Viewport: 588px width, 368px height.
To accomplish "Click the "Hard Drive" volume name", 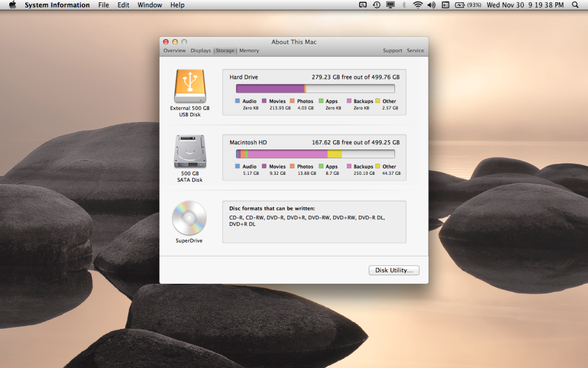I will point(243,77).
